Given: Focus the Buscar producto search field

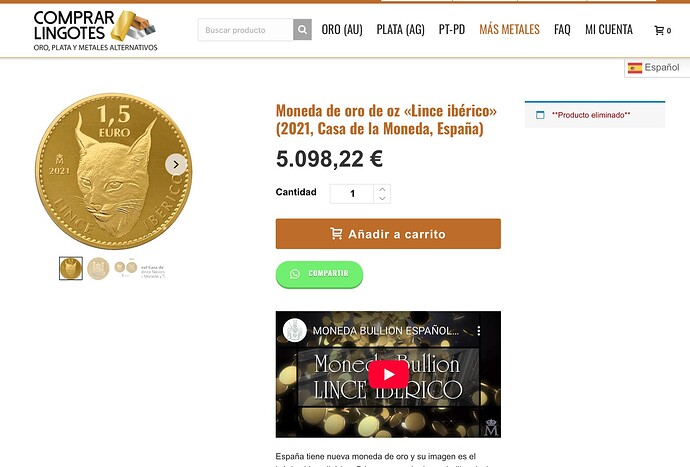Looking at the screenshot, I should (x=246, y=30).
